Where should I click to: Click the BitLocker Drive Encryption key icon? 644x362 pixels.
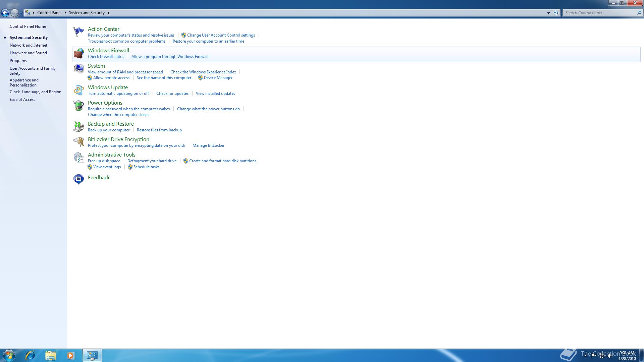click(x=78, y=142)
